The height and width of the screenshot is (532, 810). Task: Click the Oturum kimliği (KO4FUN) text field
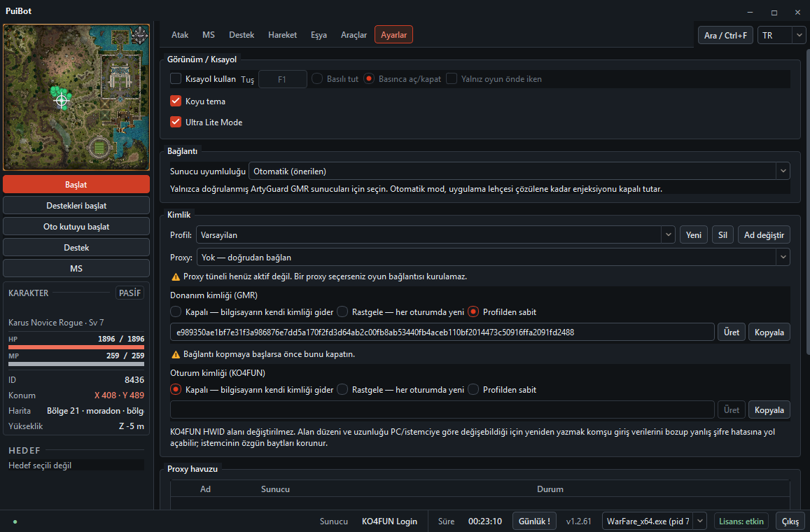point(442,409)
